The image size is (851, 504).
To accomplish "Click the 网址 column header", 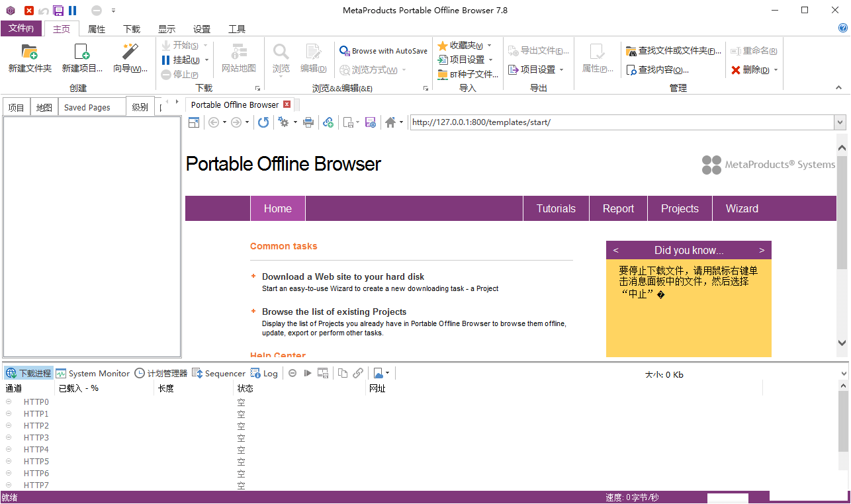I will [564, 389].
